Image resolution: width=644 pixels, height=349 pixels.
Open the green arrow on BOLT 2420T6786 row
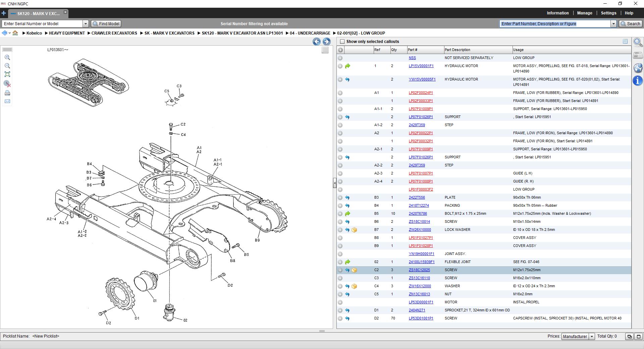tap(347, 214)
